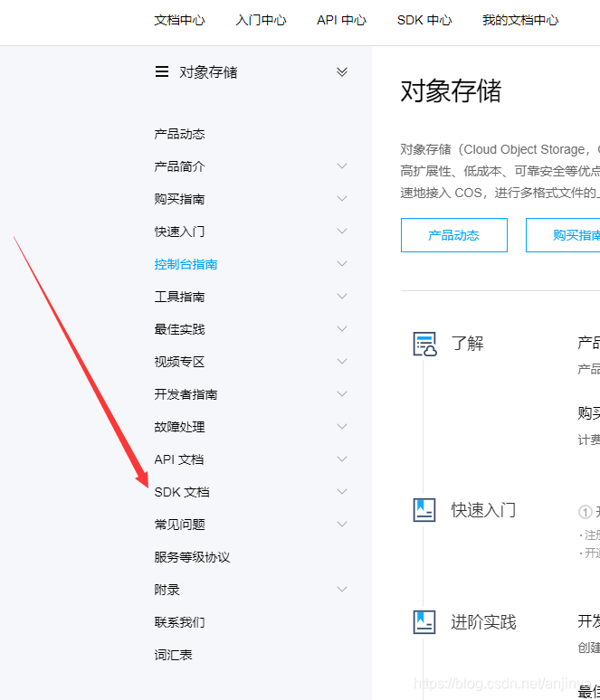Click the 对象存储 sidebar header title
The height and width of the screenshot is (700, 600).
[208, 72]
